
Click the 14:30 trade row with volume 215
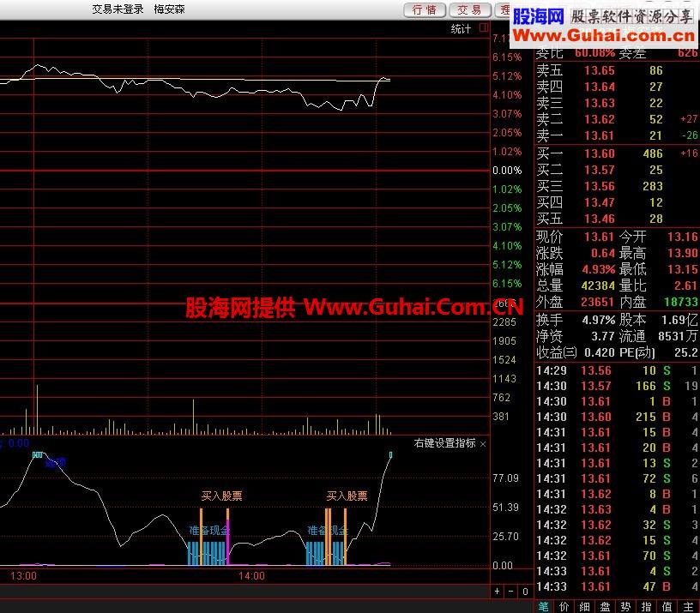pos(617,417)
